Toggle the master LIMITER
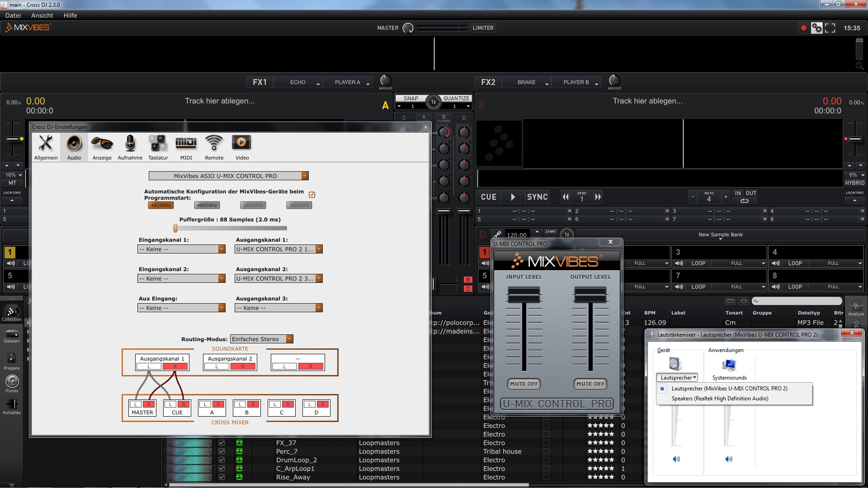Viewport: 868px width, 488px height. point(483,28)
